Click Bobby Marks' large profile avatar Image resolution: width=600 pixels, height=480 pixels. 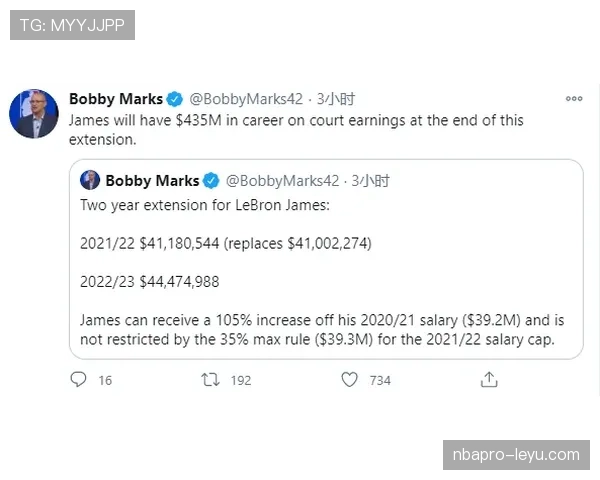33,112
